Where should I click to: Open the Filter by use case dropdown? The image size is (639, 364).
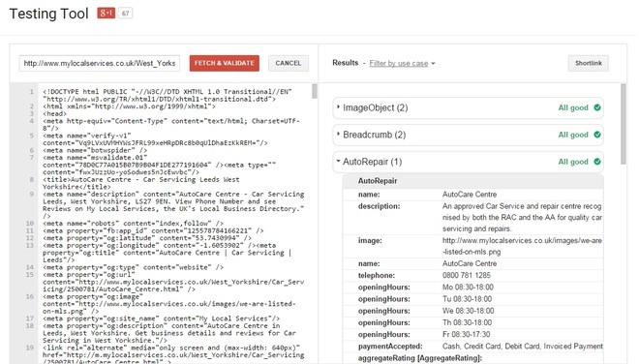coord(402,63)
